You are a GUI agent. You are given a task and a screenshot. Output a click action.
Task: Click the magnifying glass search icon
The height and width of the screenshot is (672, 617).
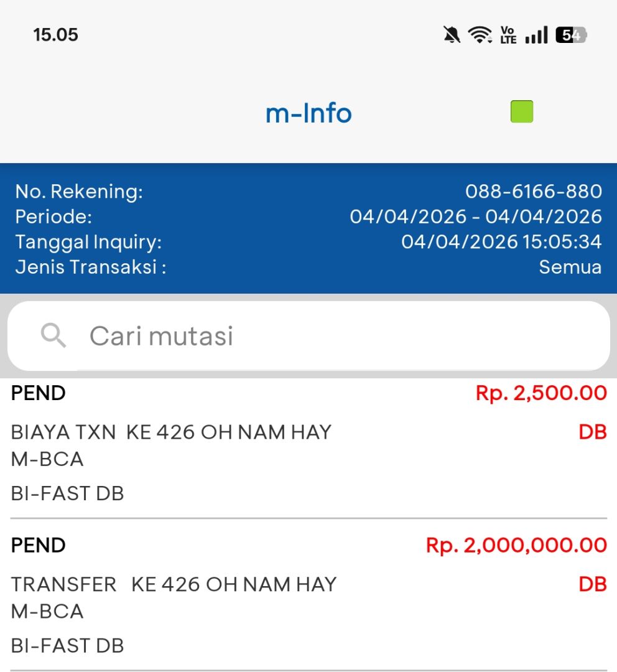tap(53, 336)
